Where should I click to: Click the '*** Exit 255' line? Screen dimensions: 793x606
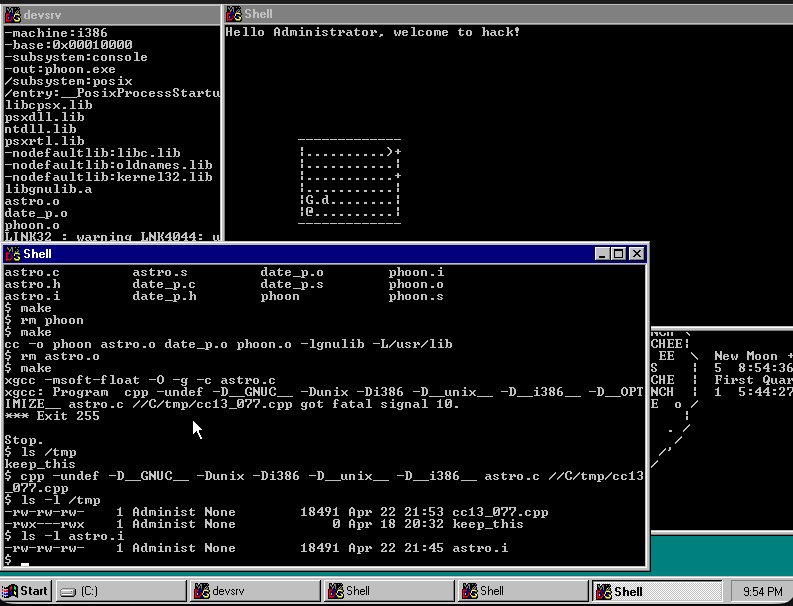click(x=52, y=416)
